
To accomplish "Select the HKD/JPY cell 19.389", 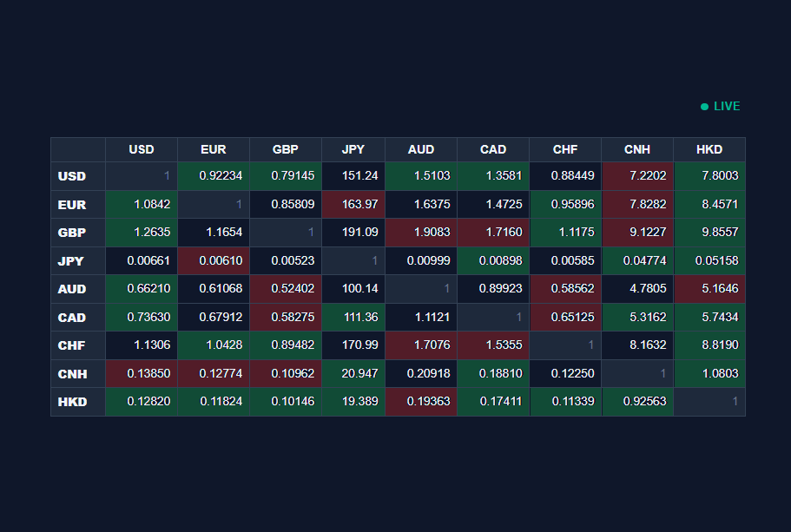I will (353, 402).
